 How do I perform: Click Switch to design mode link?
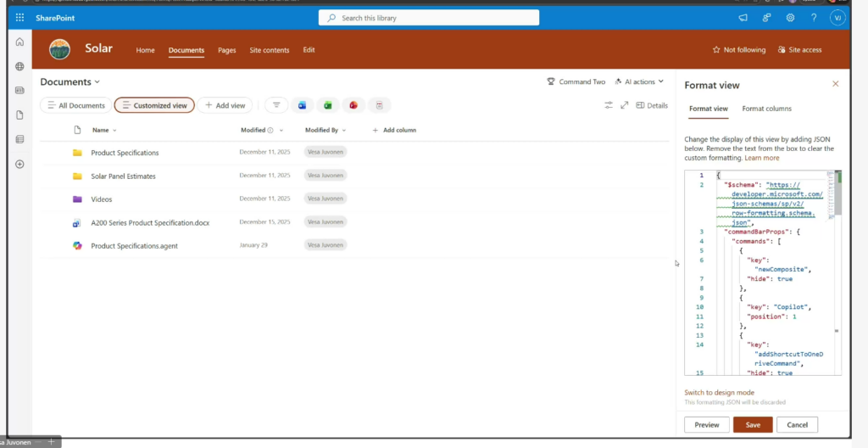pyautogui.click(x=719, y=393)
